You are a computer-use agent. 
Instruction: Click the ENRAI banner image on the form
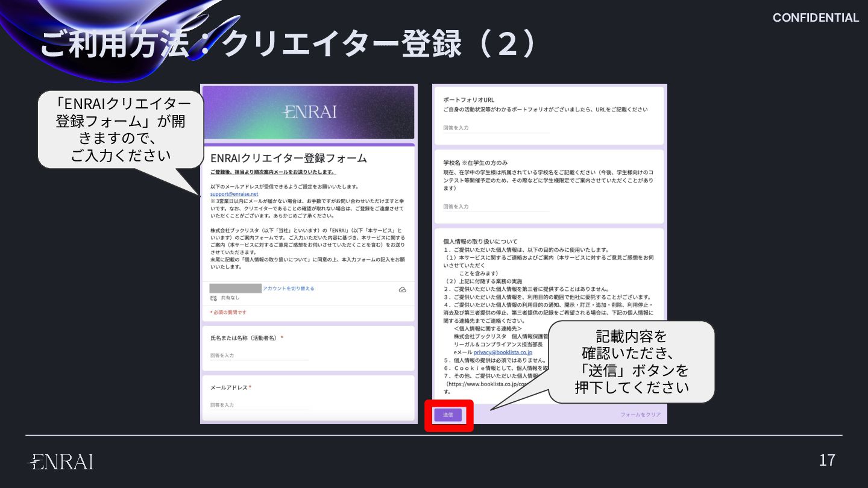click(309, 112)
